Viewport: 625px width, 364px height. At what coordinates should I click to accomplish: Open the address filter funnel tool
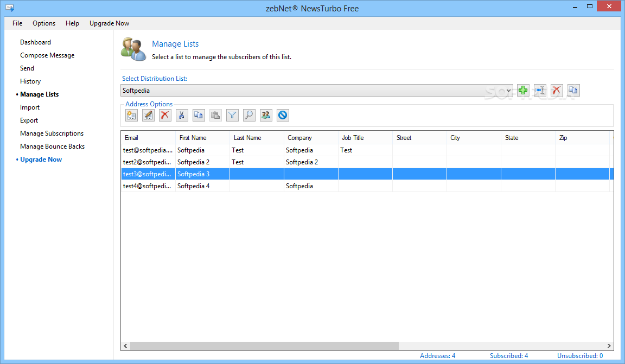232,115
